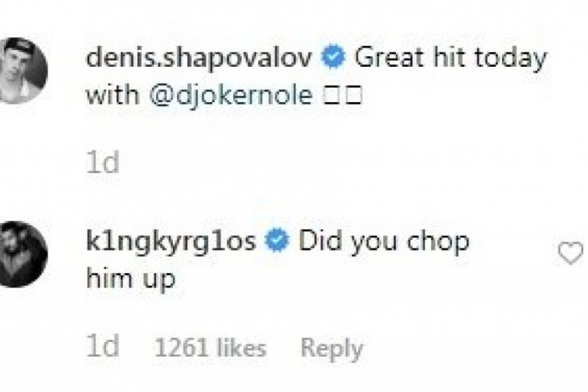Image resolution: width=588 pixels, height=392 pixels.
Task: Click the 1d timestamp next to 1261 likes
Action: coord(102,347)
